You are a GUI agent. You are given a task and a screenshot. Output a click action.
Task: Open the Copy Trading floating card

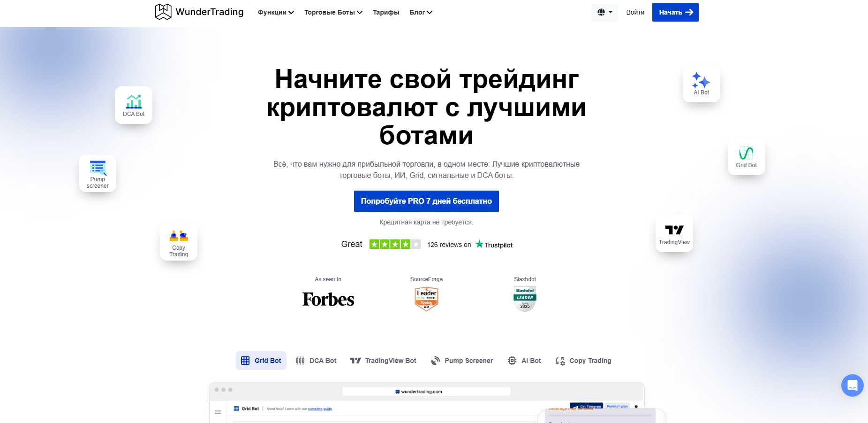(x=179, y=242)
